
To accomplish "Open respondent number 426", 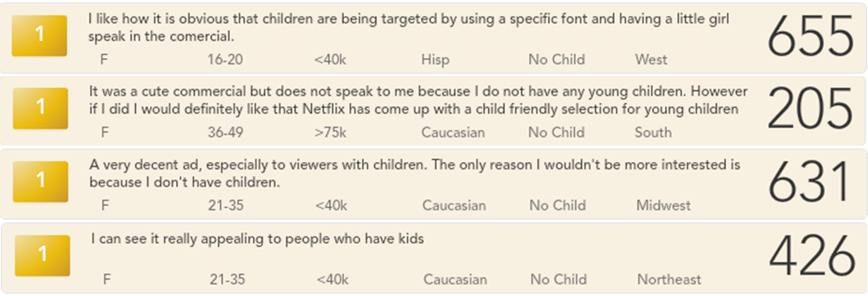I will coord(811,256).
